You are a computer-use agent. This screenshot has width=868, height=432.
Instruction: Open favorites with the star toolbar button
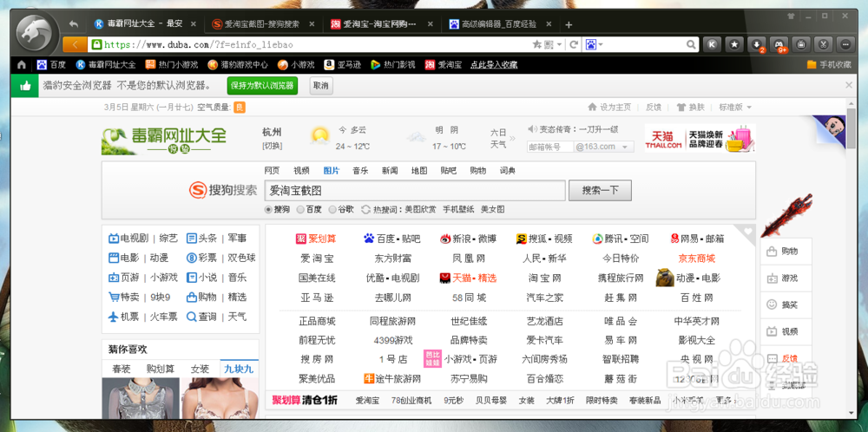[734, 44]
